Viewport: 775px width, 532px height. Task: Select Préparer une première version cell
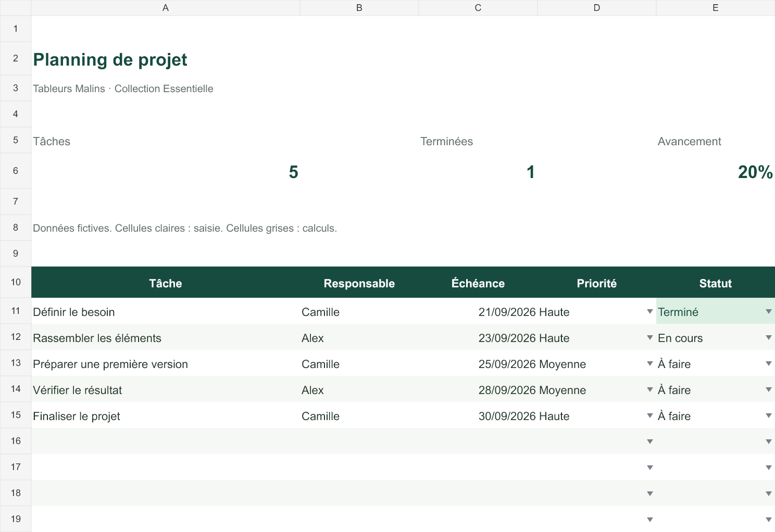166,363
